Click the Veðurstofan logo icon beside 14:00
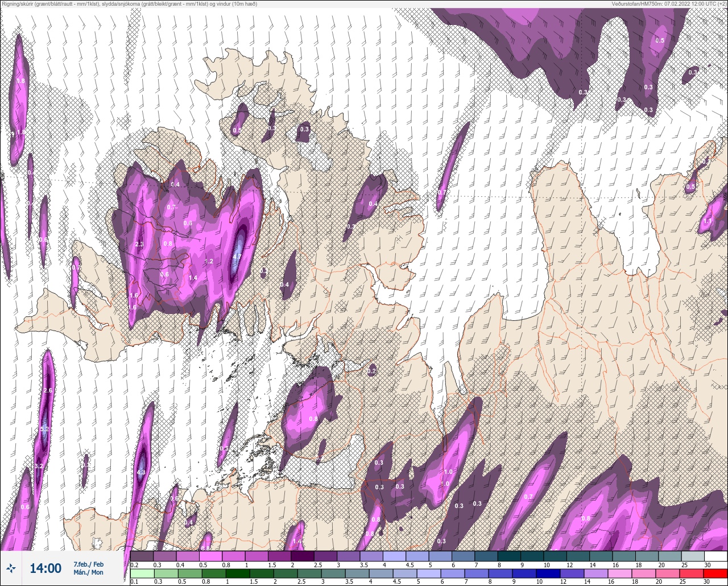Image resolution: width=728 pixels, height=586 pixels. coord(11,568)
